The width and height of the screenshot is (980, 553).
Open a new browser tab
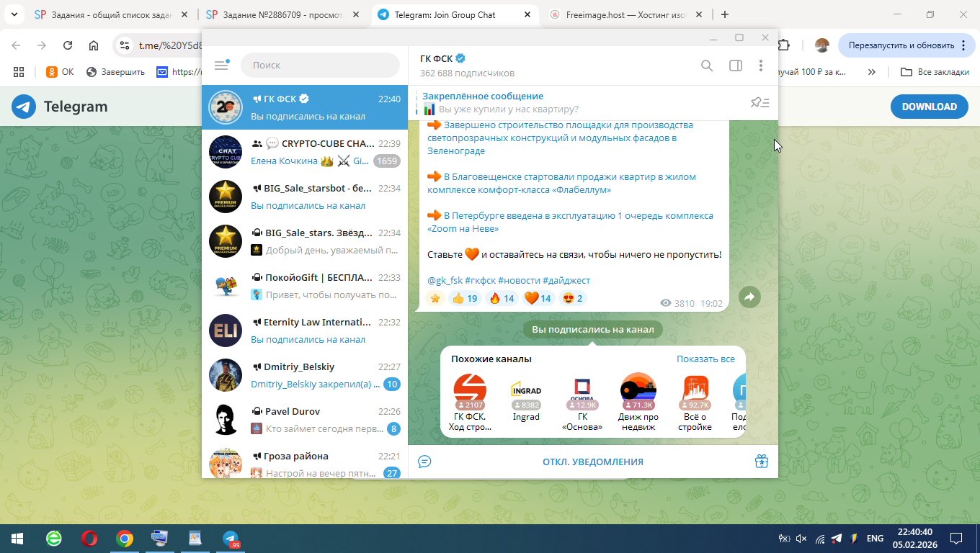725,14
